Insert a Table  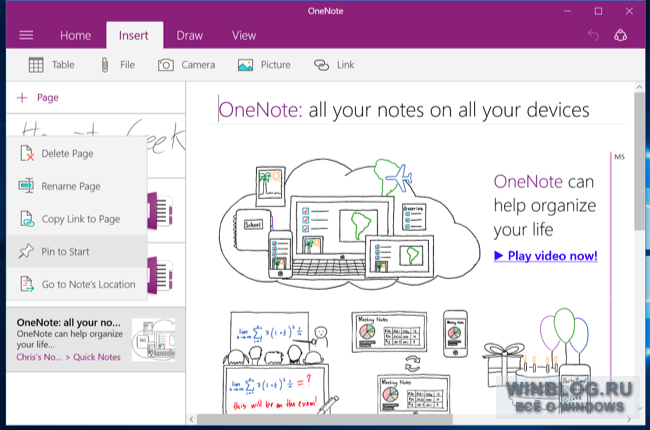coord(52,65)
